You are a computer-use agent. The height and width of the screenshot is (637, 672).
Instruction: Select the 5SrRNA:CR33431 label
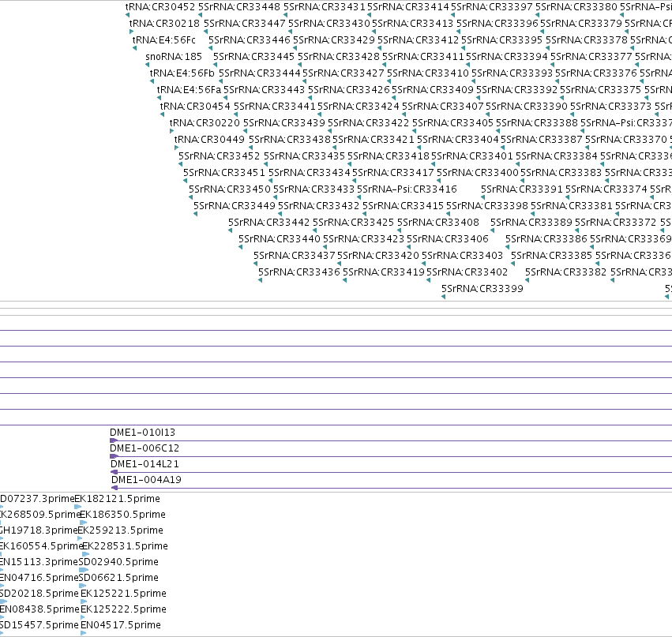tap(325, 7)
